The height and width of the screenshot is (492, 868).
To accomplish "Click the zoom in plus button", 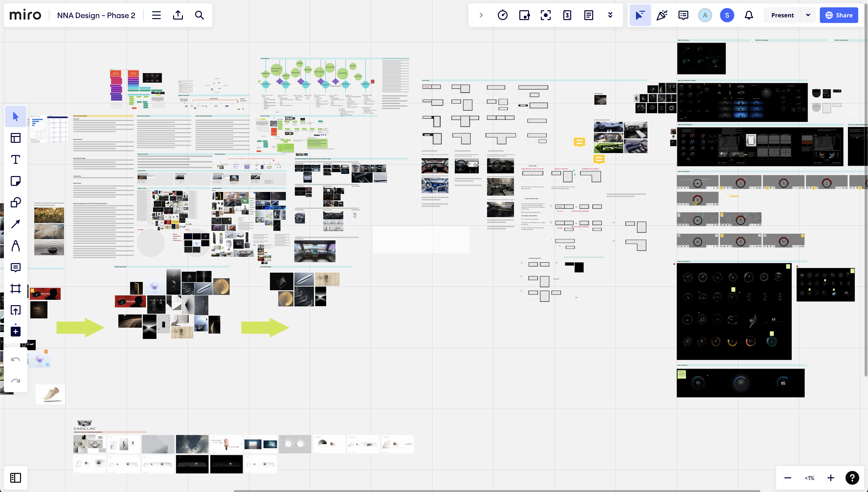I will [831, 478].
